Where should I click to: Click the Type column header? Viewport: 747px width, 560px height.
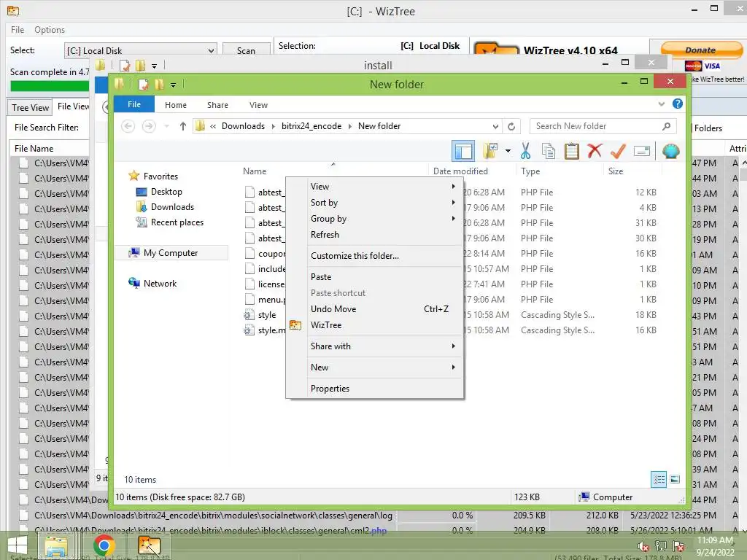[x=530, y=171]
